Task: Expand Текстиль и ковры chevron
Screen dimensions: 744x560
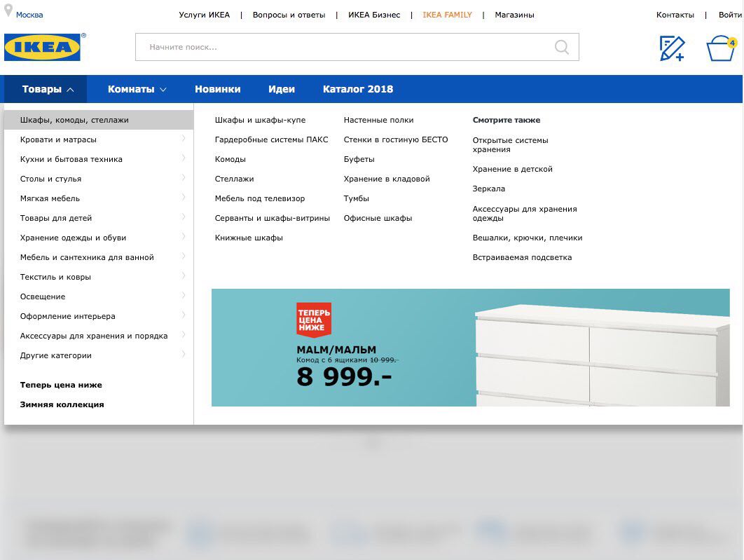Action: pos(184,275)
